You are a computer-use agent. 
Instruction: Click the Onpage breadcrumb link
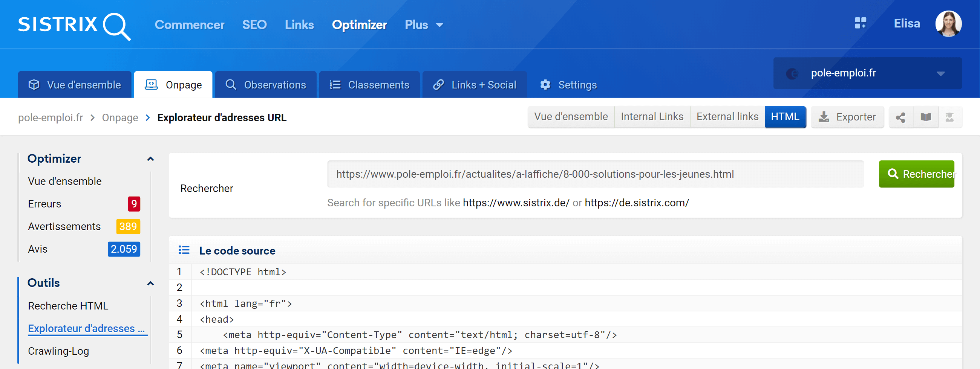coord(120,118)
